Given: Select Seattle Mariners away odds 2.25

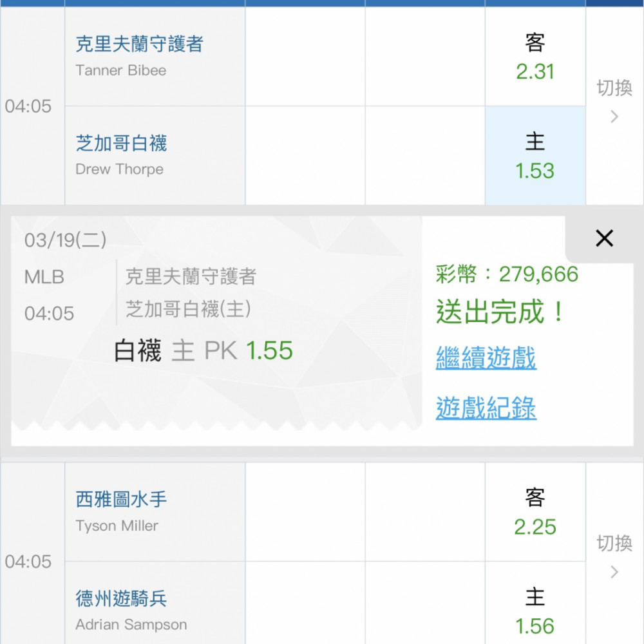Looking at the screenshot, I should [535, 512].
